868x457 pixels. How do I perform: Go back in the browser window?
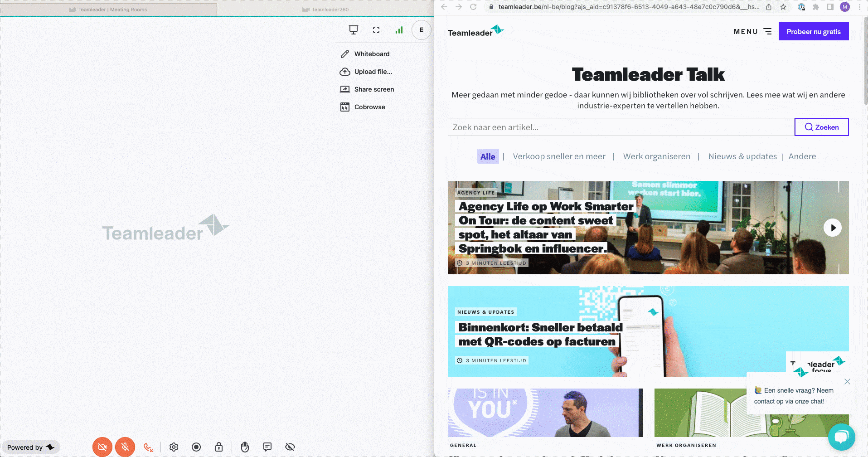[444, 7]
